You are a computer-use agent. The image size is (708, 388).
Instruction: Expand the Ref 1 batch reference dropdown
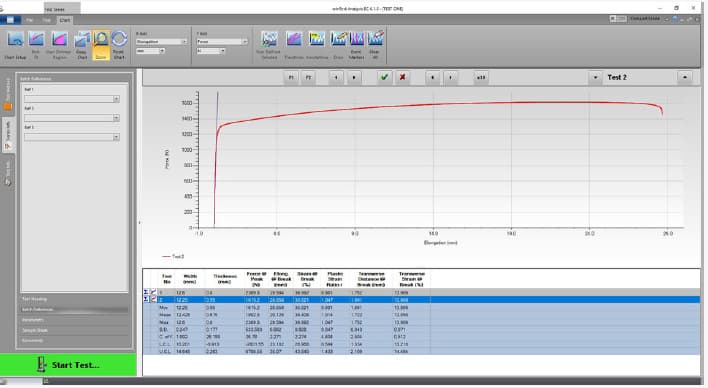[x=72, y=99]
